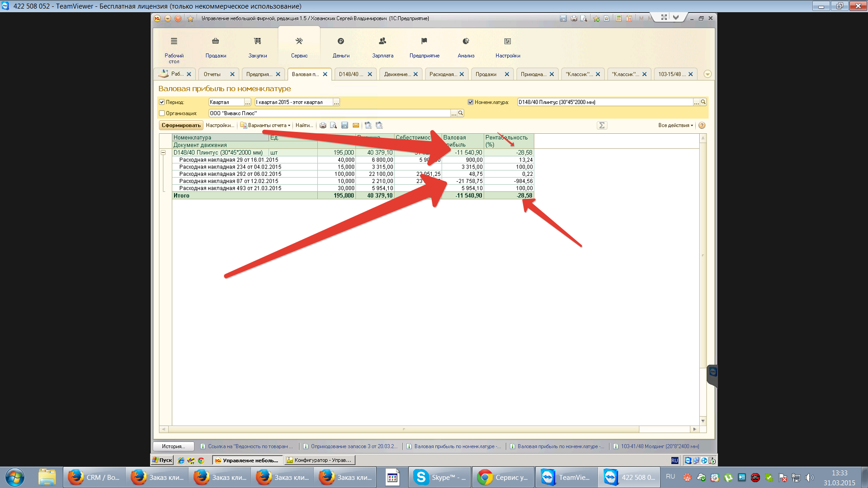Viewport: 868px width, 488px height.
Task: Open Skype from the Windows taskbar
Action: pos(440,478)
